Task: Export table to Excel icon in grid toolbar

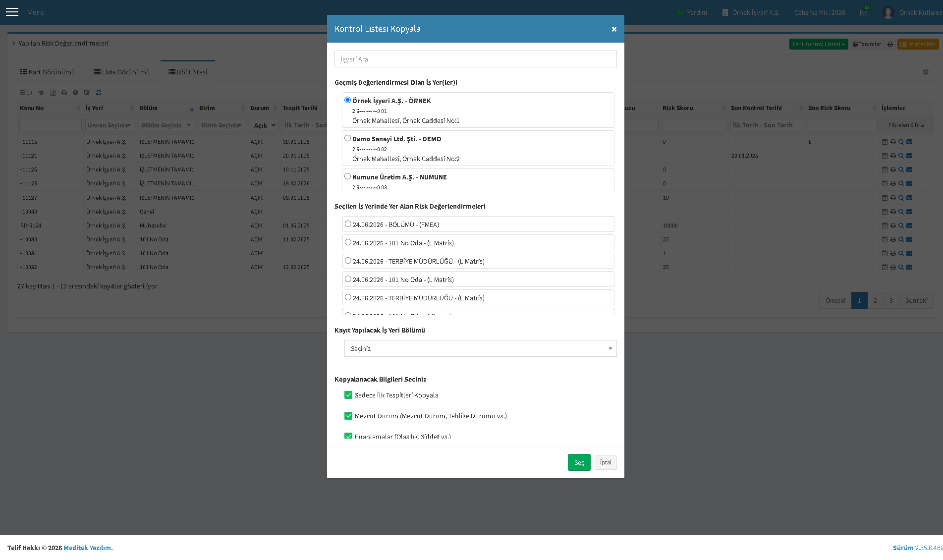Action: (x=53, y=93)
